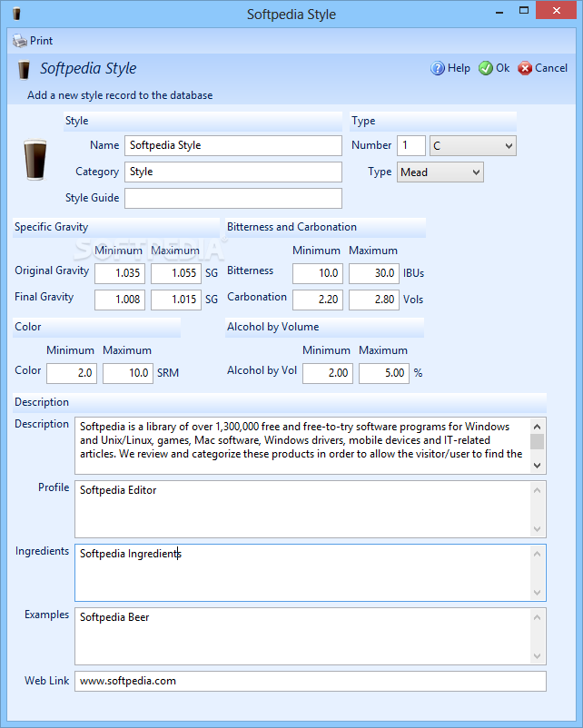
Task: Close the window with the red X
Action: [556, 11]
